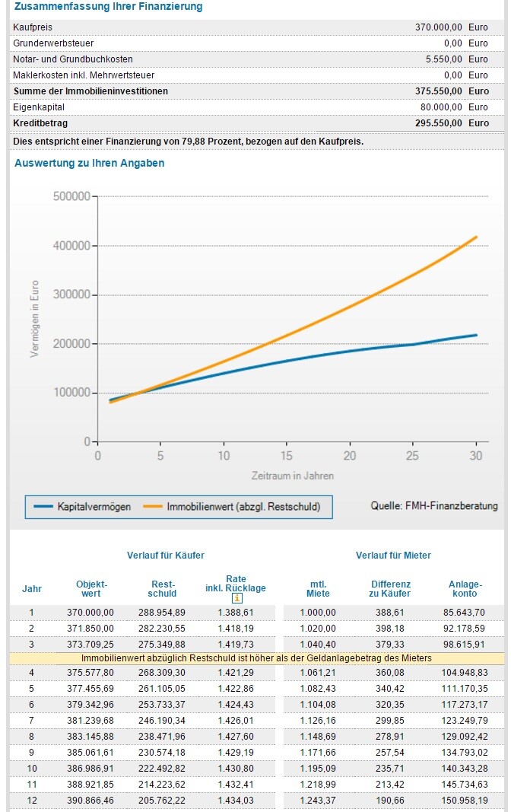Click the mtl. Miete column header
The height and width of the screenshot is (812, 511).
click(x=318, y=588)
